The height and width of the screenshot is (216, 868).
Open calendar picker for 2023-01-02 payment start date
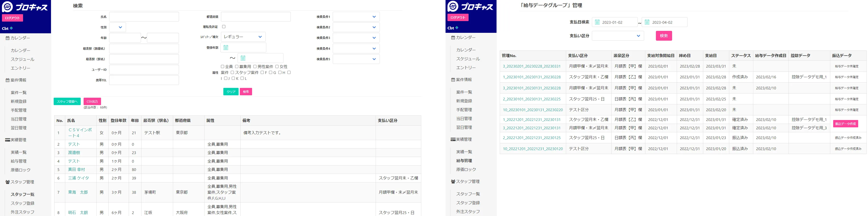597,22
